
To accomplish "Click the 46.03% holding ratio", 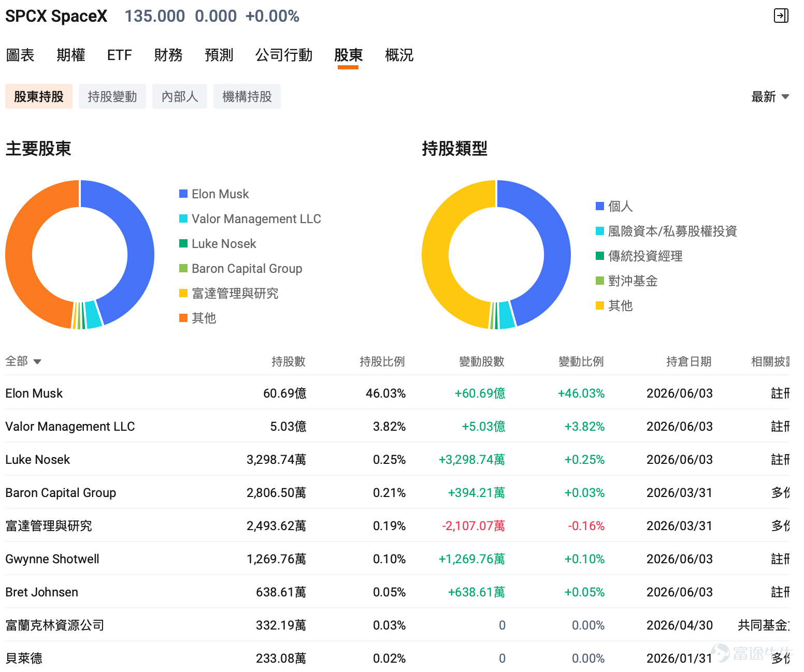I will [x=385, y=393].
